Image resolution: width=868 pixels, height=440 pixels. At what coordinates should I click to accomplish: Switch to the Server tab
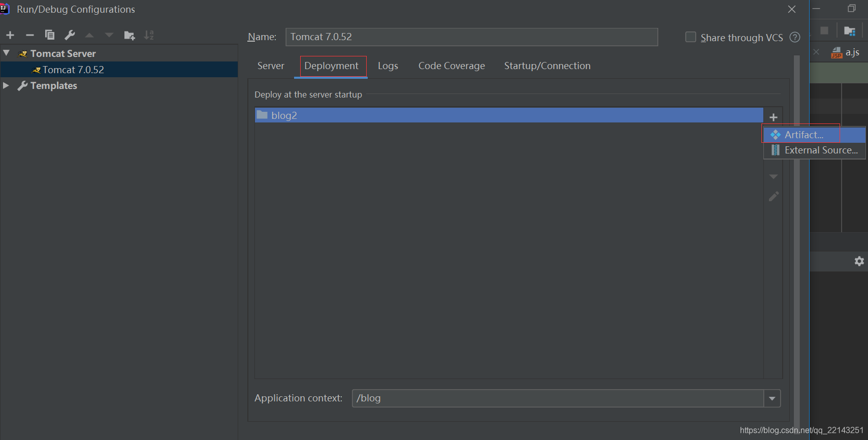[x=271, y=66]
